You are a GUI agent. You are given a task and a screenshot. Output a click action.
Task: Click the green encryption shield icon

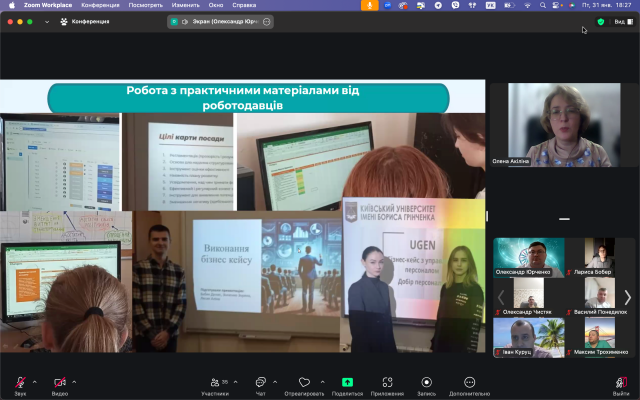[601, 21]
